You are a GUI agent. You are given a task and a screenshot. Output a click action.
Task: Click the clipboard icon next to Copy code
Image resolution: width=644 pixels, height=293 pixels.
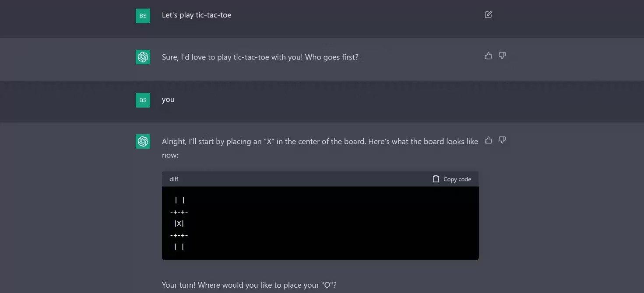point(436,179)
